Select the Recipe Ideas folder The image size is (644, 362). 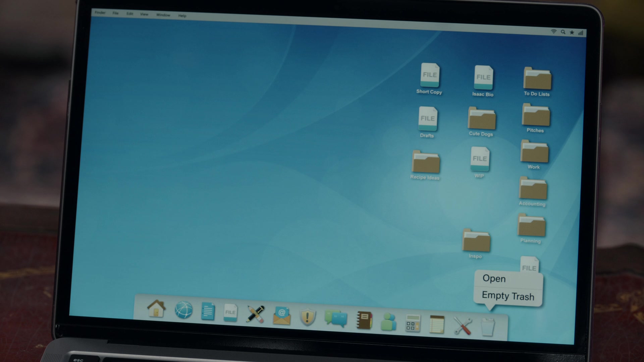425,165
